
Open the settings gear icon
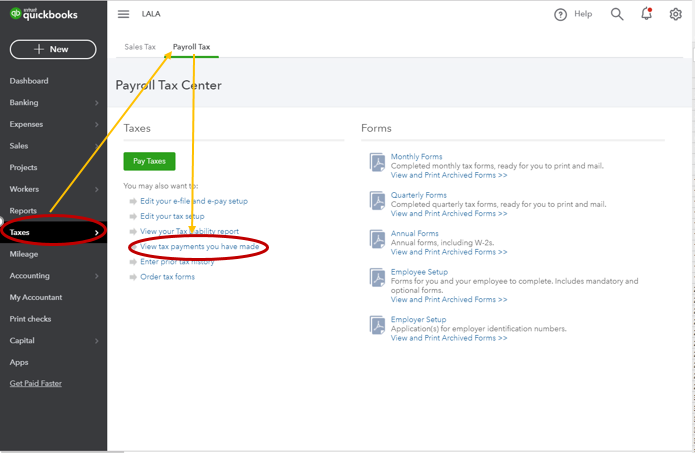click(x=675, y=14)
